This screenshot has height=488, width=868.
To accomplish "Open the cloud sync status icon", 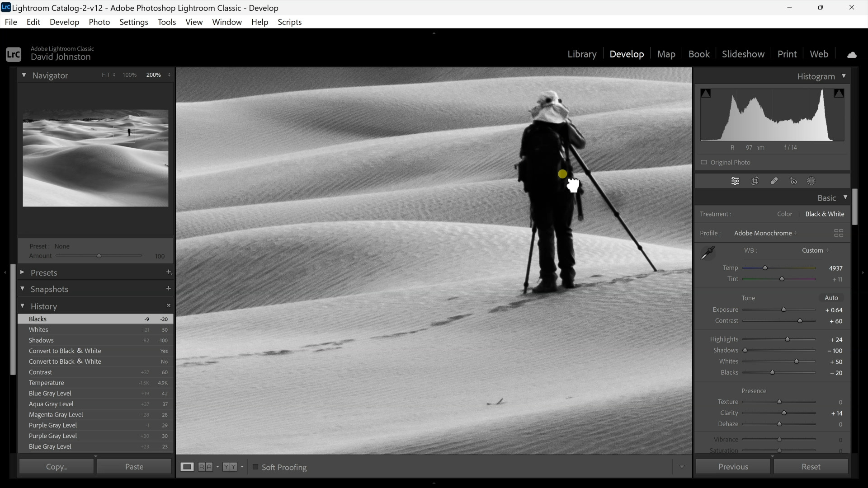I will tap(852, 54).
